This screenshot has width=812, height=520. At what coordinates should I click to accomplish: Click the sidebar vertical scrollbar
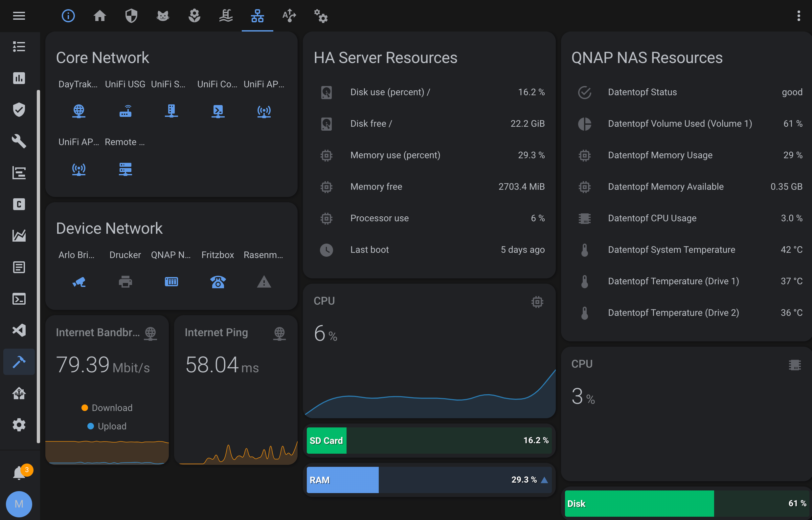point(38,266)
